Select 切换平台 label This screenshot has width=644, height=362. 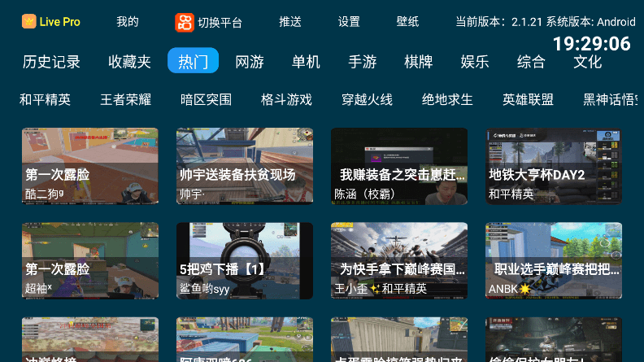point(220,22)
